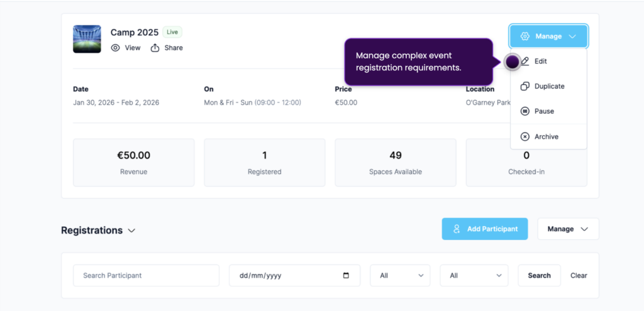644x311 pixels.
Task: Click the eye icon beside View
Action: (116, 48)
